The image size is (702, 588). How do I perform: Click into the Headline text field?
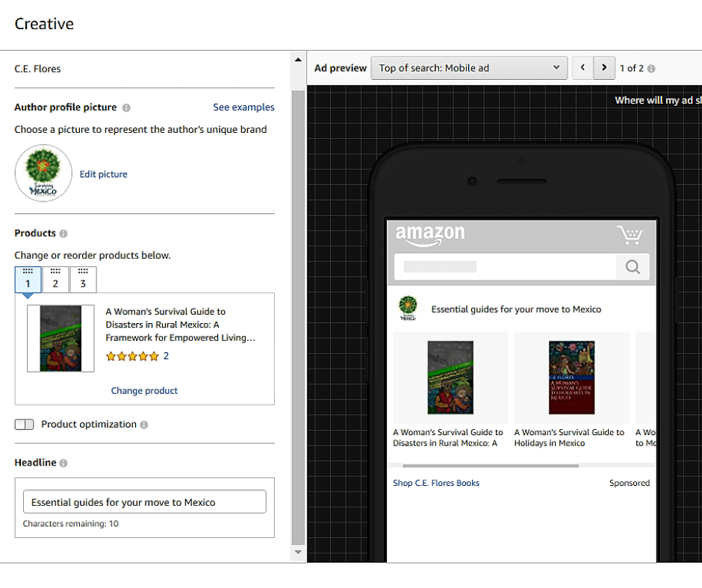coord(144,502)
